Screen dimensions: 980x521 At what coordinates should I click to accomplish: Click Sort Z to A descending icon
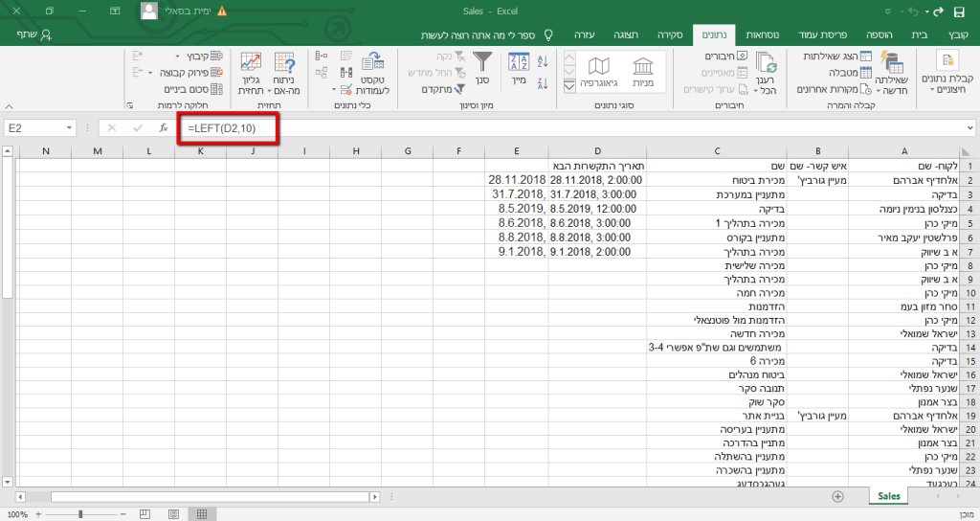543,82
